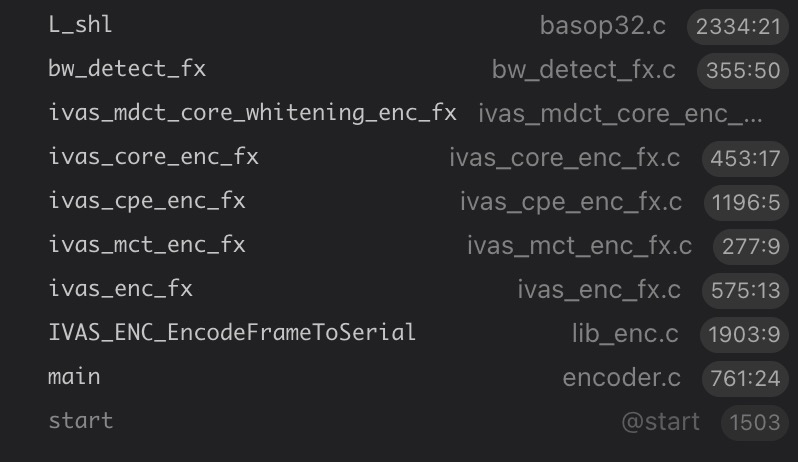Select the ivas_core_enc_fx stack frame
The image size is (798, 462).
153,157
